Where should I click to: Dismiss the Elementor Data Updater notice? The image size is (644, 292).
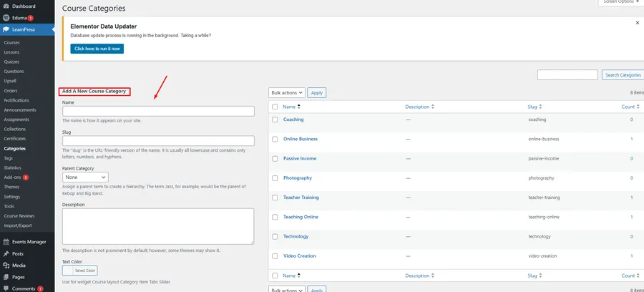637,23
